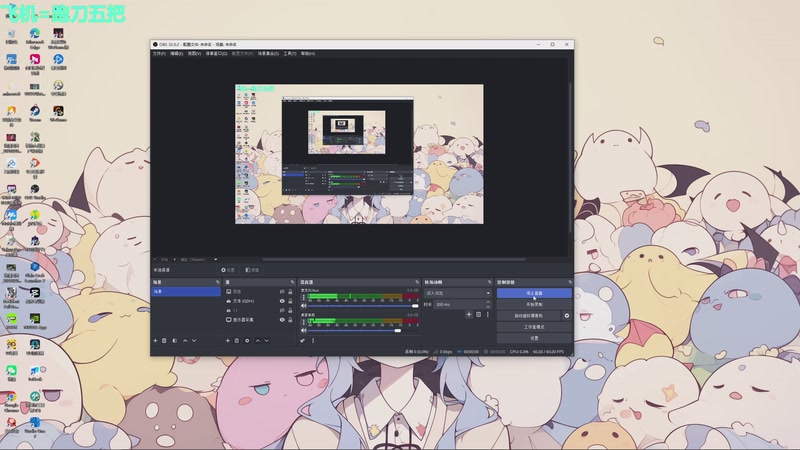The image size is (800, 450).
Task: Add a new scene with the plus icon
Action: point(156,340)
